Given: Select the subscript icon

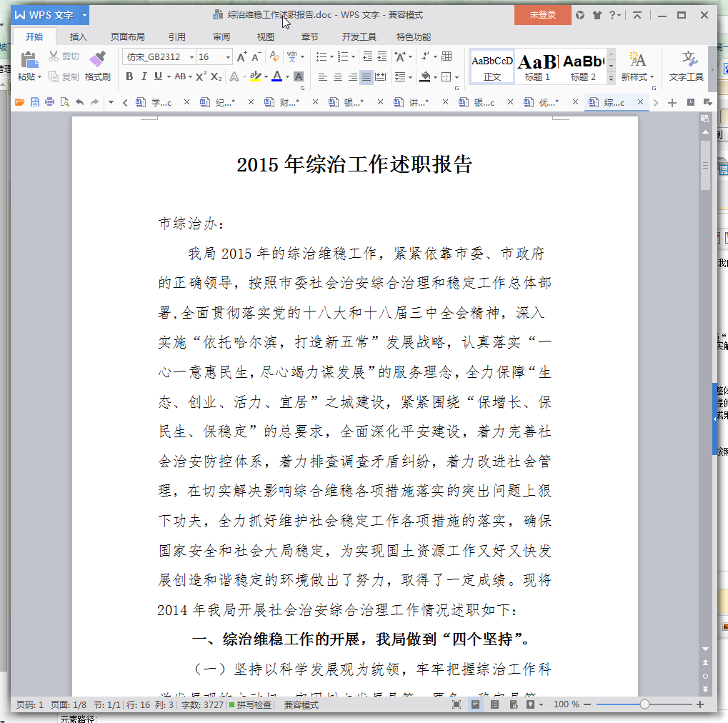Looking at the screenshot, I should point(216,76).
